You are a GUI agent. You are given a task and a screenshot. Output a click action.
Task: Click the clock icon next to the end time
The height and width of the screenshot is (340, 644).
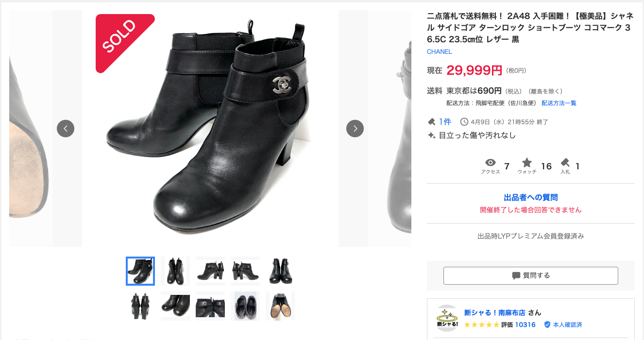pyautogui.click(x=464, y=122)
